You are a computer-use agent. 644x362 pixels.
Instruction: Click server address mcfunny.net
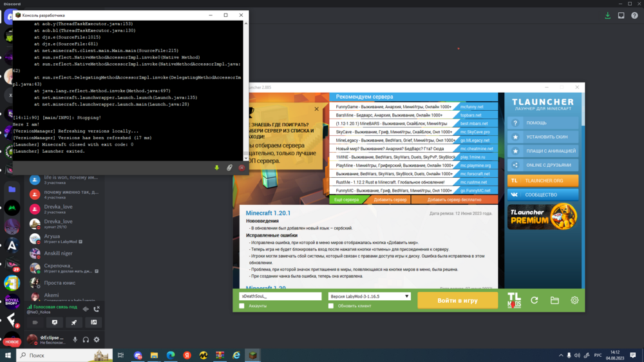coord(472,107)
